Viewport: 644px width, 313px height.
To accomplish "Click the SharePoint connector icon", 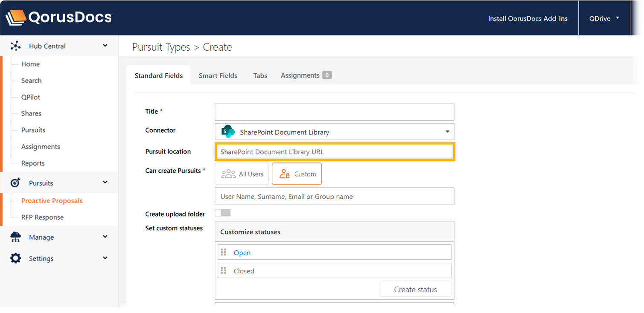I will [x=228, y=132].
